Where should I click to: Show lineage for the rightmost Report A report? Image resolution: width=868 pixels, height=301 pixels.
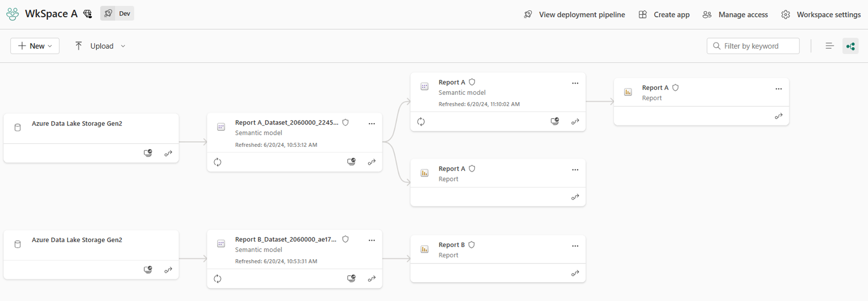pos(779,116)
